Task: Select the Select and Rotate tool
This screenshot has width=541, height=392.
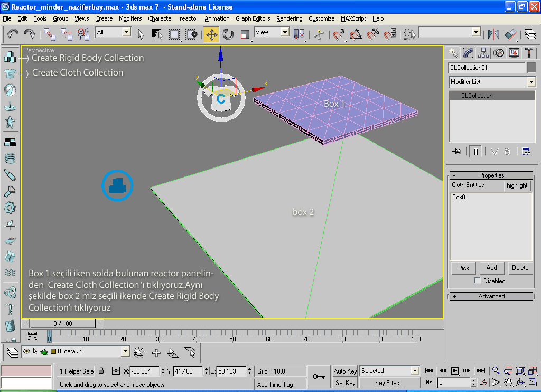Action: 228,34
